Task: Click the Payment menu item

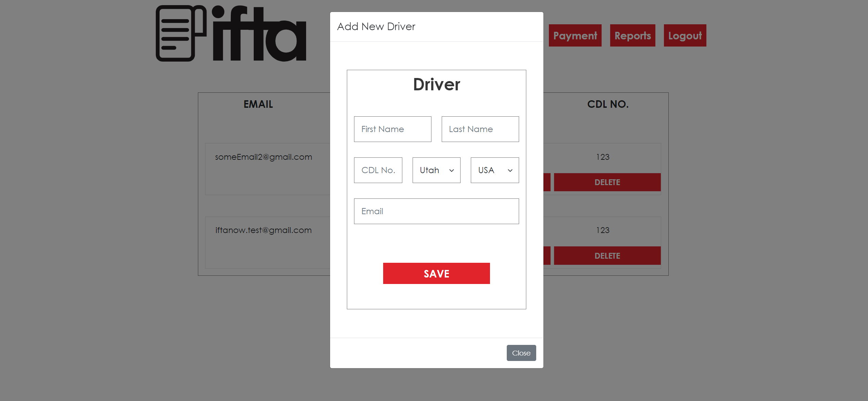Action: 575,35
